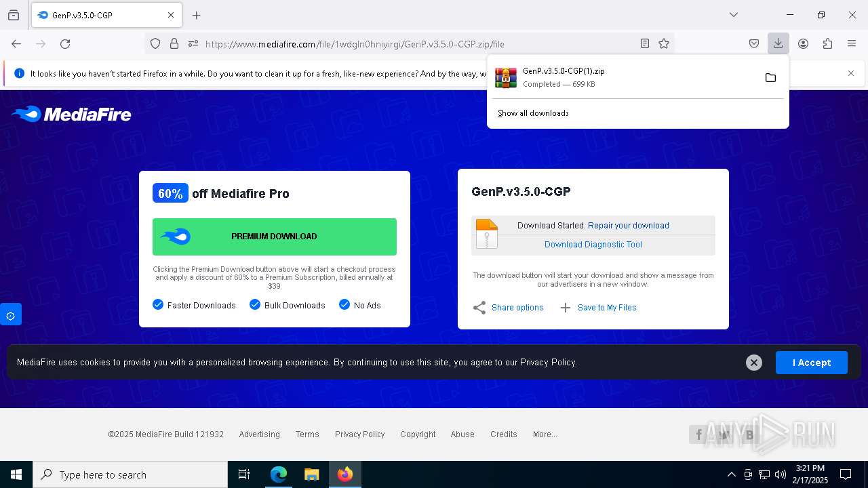Go to MediaFire home via logo

click(x=72, y=114)
